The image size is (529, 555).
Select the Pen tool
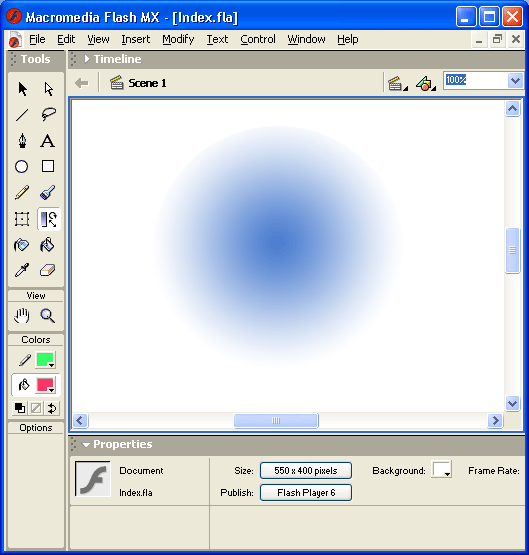coord(22,141)
